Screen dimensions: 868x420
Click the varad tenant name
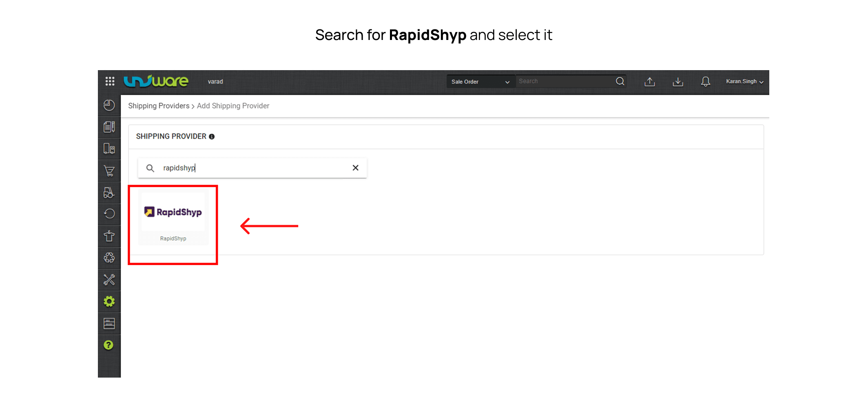(215, 82)
